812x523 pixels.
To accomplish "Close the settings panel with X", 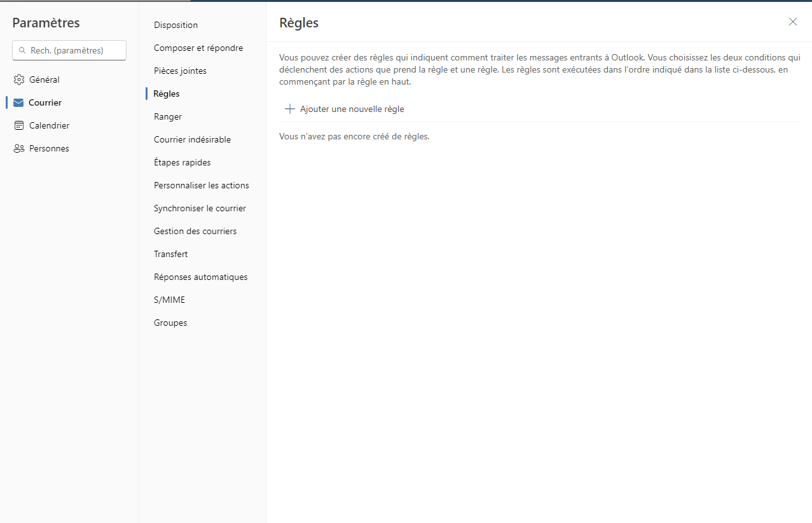I will click(792, 22).
